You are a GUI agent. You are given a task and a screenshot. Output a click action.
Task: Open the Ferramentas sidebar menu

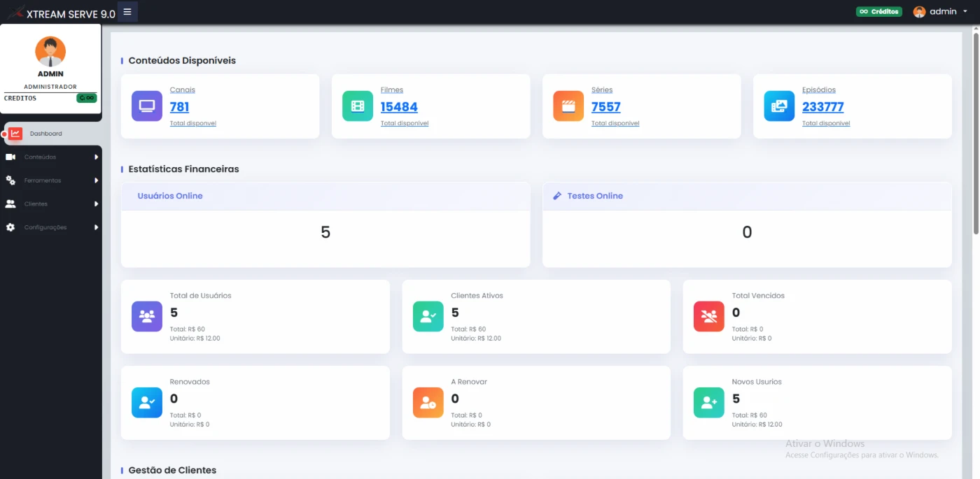pyautogui.click(x=51, y=180)
